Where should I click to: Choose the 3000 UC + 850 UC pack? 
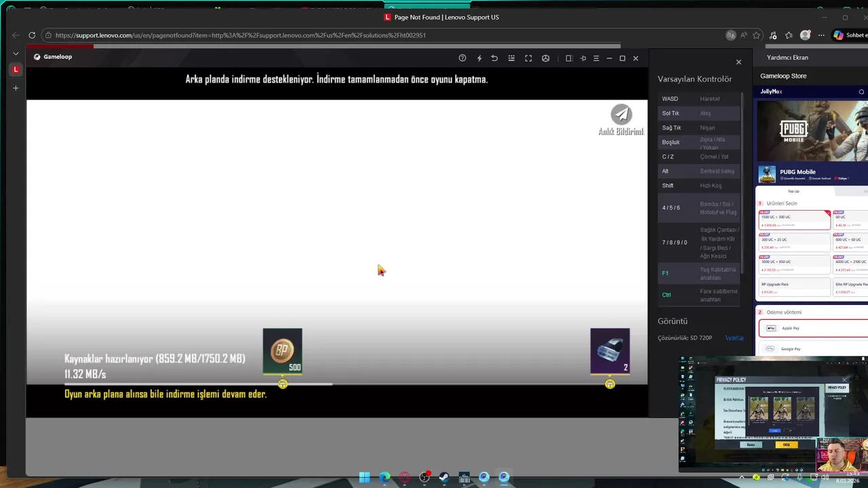pyautogui.click(x=794, y=265)
